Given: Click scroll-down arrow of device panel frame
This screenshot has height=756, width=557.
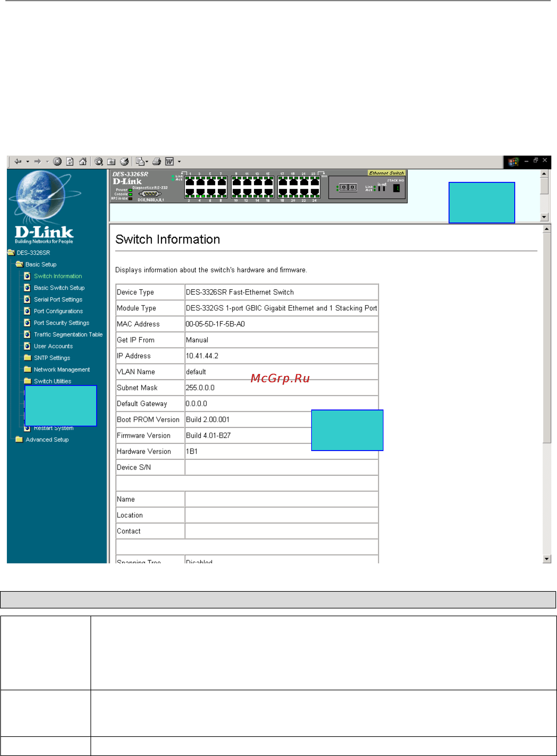Looking at the screenshot, I should click(x=544, y=217).
